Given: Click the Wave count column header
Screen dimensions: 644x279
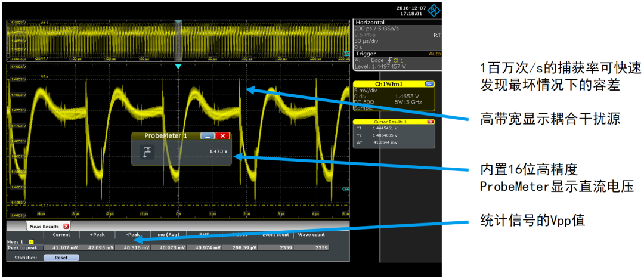Looking at the screenshot, I should pyautogui.click(x=311, y=235).
